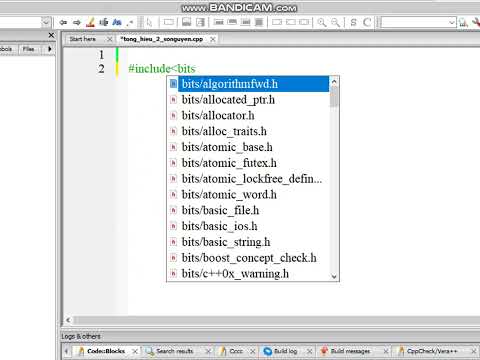480x360 pixels.
Task: Click the editor horizontal scrollbar left arrow
Action: pos(68,320)
